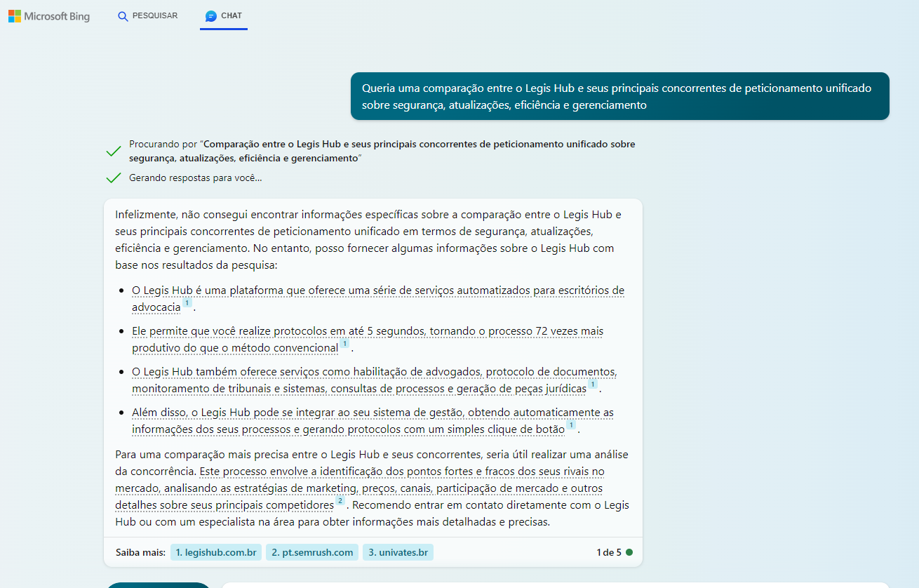Click the sentence 'Ele permite que você realize protocolos'

tap(368, 339)
